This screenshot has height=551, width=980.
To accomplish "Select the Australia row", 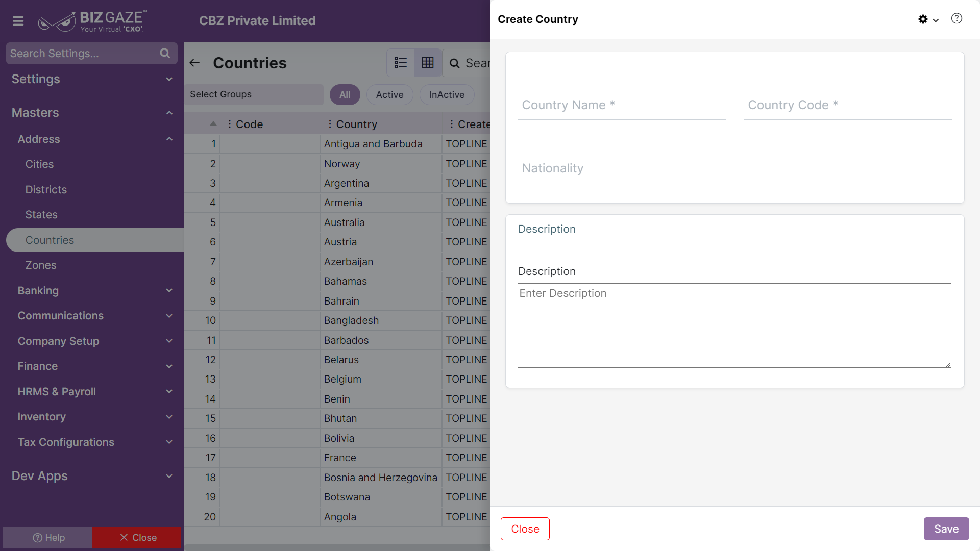I will 337,222.
